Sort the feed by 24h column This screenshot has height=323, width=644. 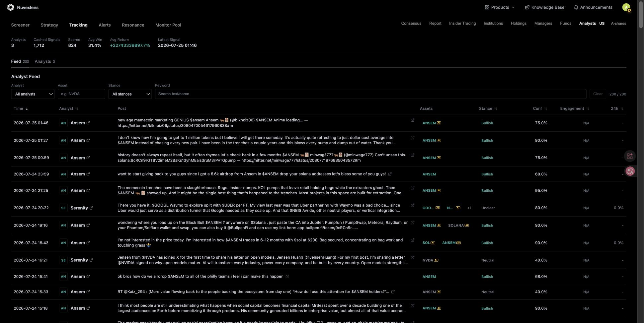tap(622, 109)
